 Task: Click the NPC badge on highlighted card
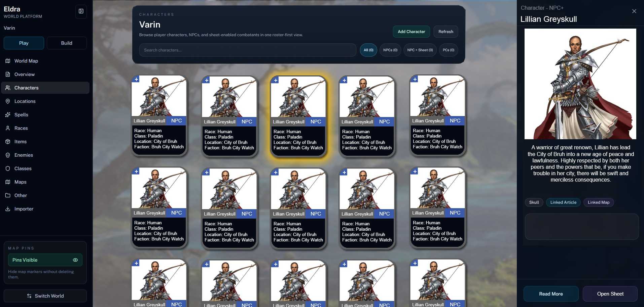[x=316, y=122]
